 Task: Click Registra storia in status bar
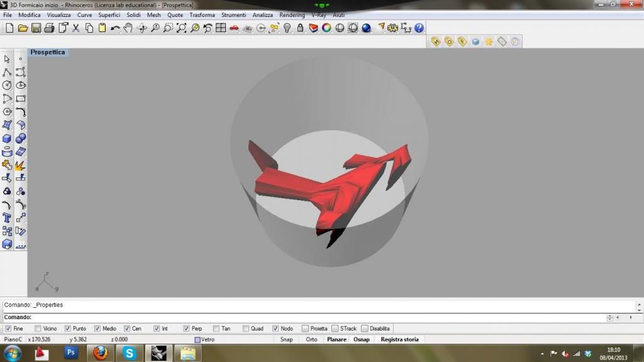[x=399, y=339]
